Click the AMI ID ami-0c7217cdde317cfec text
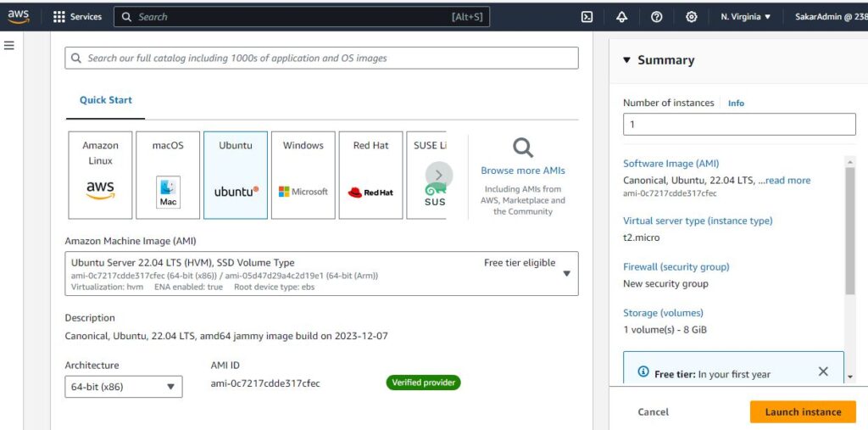 coord(265,383)
